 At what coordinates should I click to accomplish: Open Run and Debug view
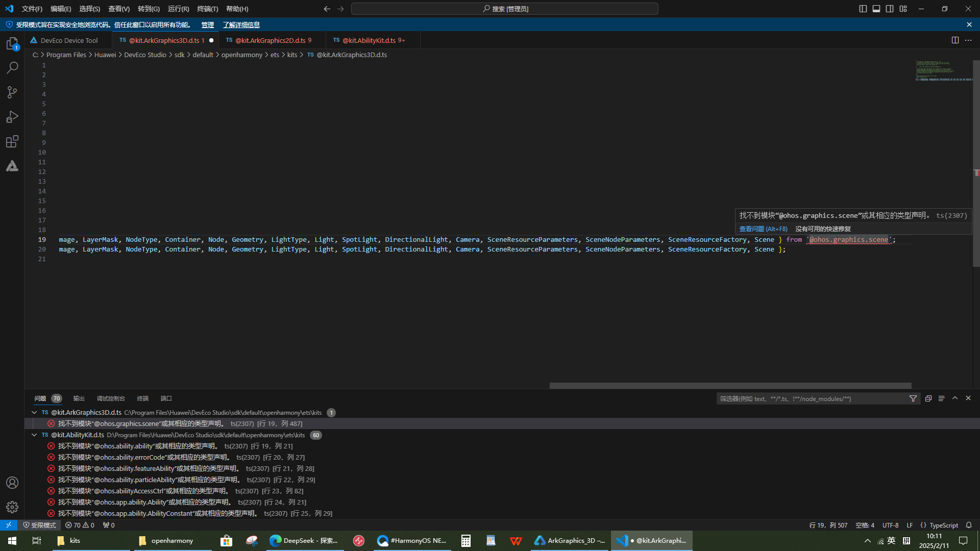(12, 117)
